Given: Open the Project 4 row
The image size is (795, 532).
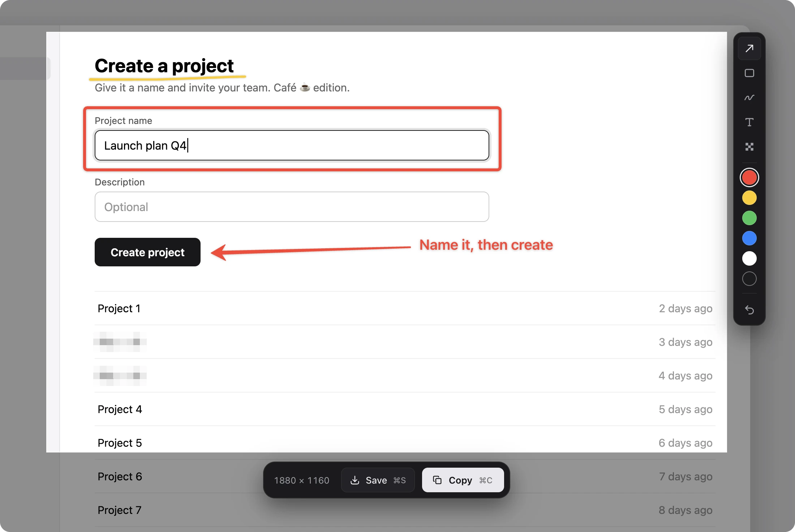Looking at the screenshot, I should pos(405,409).
